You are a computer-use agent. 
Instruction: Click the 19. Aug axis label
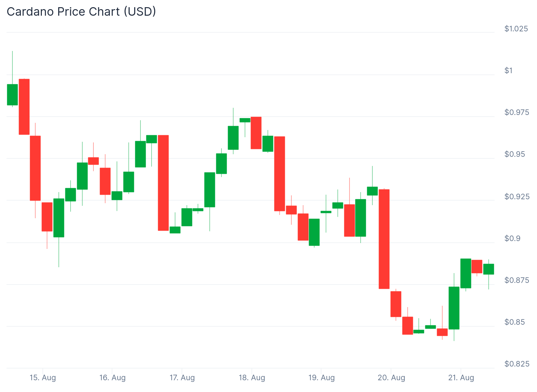321,378
